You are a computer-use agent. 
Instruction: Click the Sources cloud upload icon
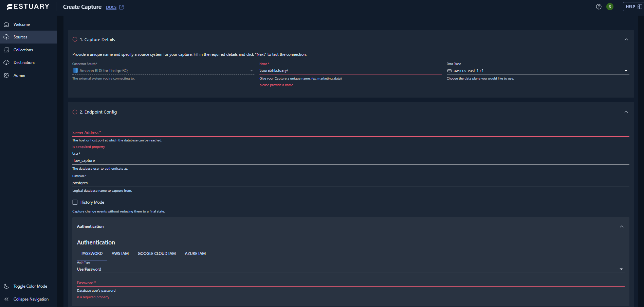click(6, 37)
